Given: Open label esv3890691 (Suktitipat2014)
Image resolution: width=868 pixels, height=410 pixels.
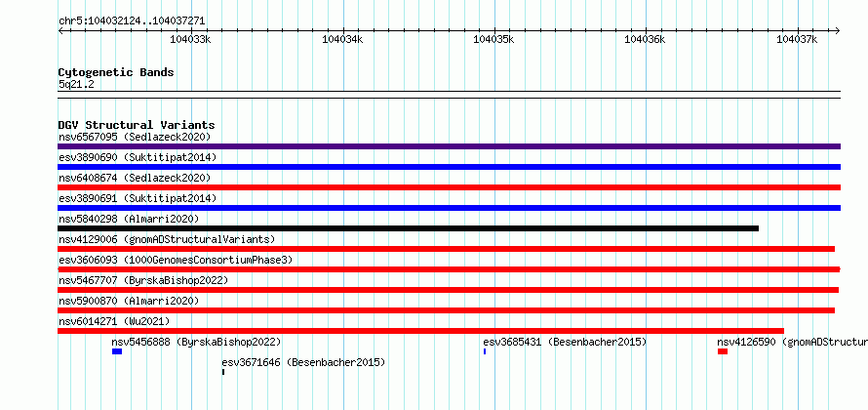Looking at the screenshot, I should (x=138, y=198).
